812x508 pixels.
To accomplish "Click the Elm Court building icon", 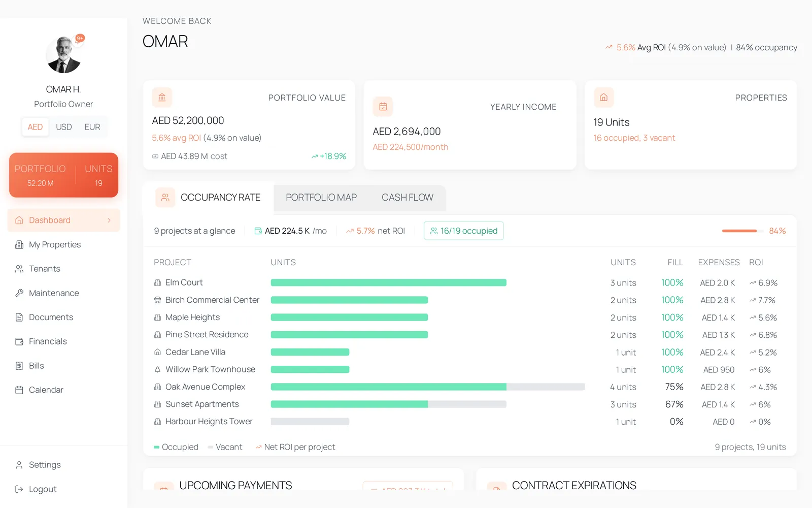I will click(157, 282).
